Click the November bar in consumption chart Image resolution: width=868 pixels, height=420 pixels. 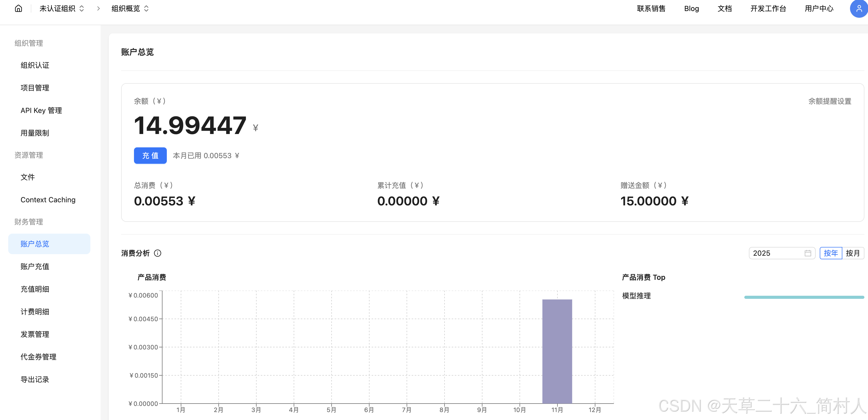pyautogui.click(x=557, y=351)
